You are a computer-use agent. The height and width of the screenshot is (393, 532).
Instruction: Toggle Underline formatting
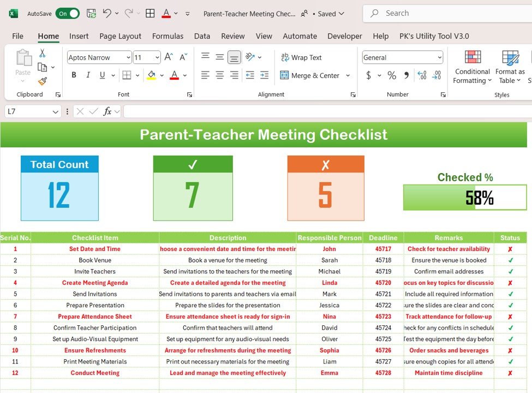(x=102, y=75)
